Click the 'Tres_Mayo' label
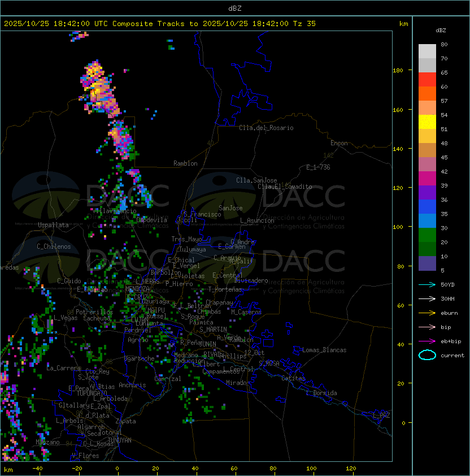Viewport: 470px width, 476px height. click(186, 239)
